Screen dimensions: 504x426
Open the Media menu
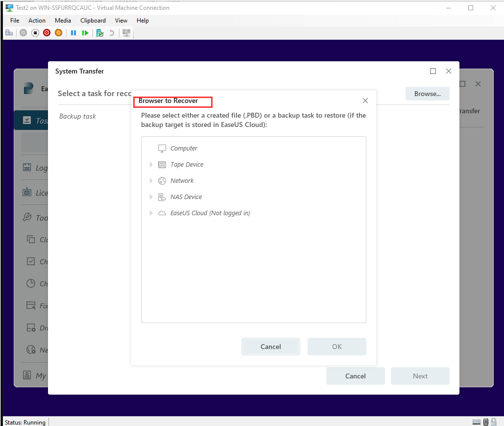(63, 21)
